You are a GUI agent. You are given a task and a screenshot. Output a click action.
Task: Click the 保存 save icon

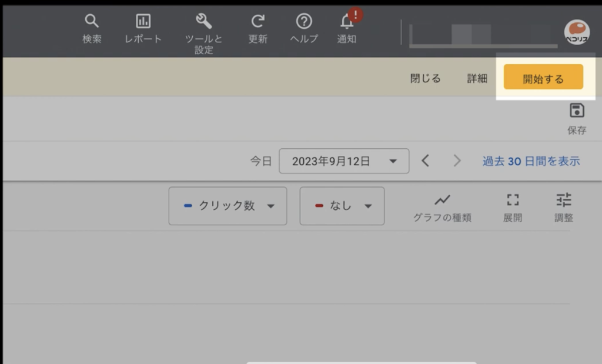pyautogui.click(x=577, y=111)
